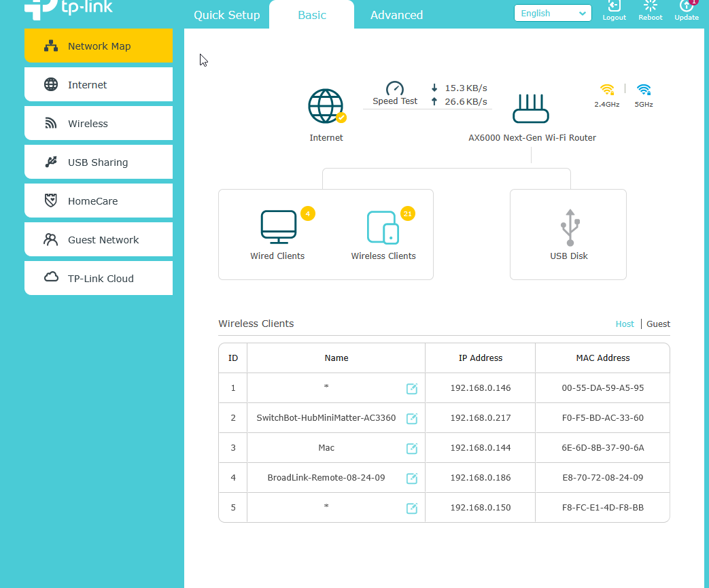This screenshot has width=709, height=588.
Task: Click the 2.4GHz Wi-Fi icon
Action: pyautogui.click(x=607, y=90)
